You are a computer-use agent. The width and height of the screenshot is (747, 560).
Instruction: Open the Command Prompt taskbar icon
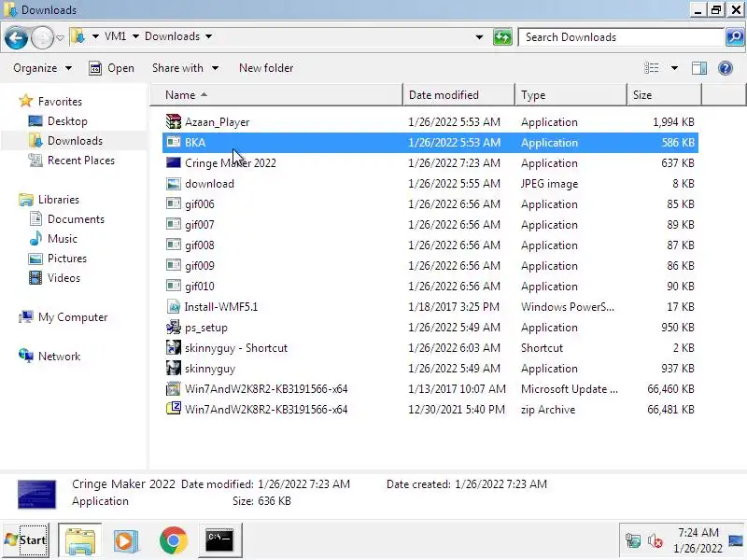click(x=219, y=540)
